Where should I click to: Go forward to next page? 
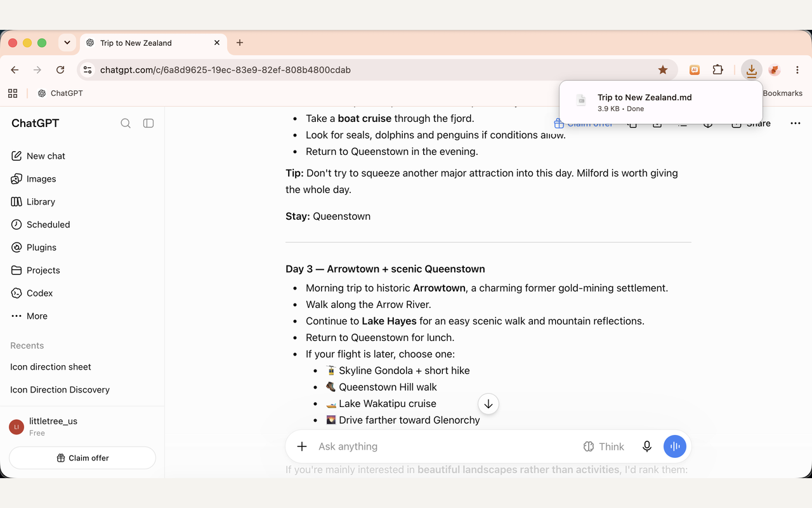pyautogui.click(x=37, y=70)
